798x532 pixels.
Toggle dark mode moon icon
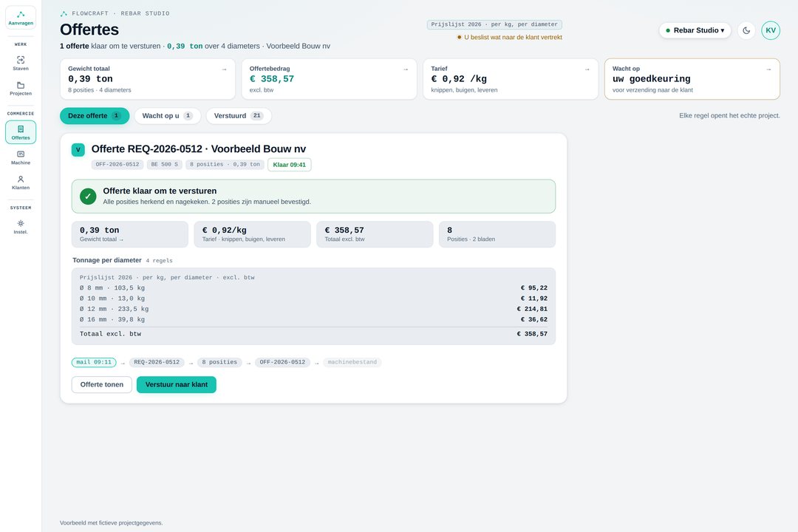[746, 30]
